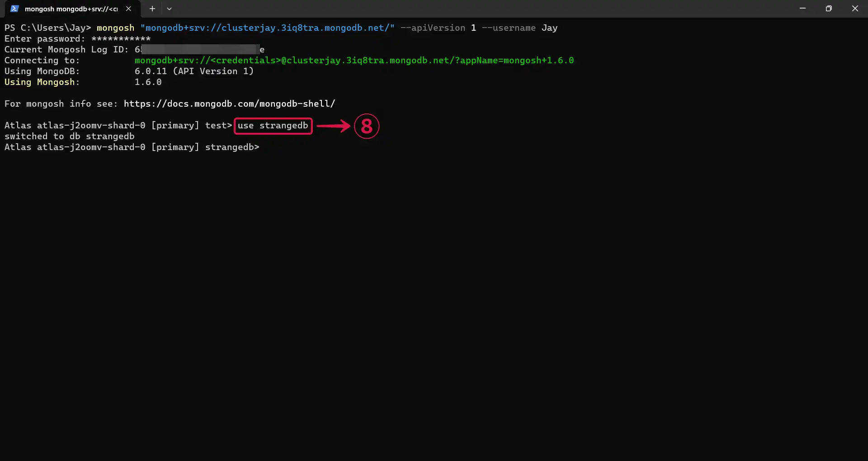The width and height of the screenshot is (868, 461).
Task: Click the PowerShell icon on the tab
Action: (14, 9)
